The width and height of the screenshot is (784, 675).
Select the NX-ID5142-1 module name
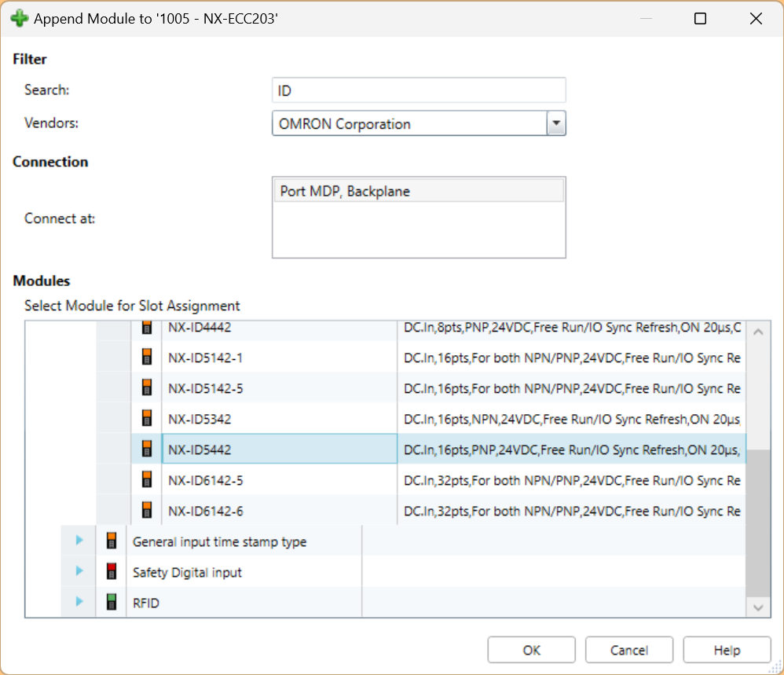click(x=206, y=358)
